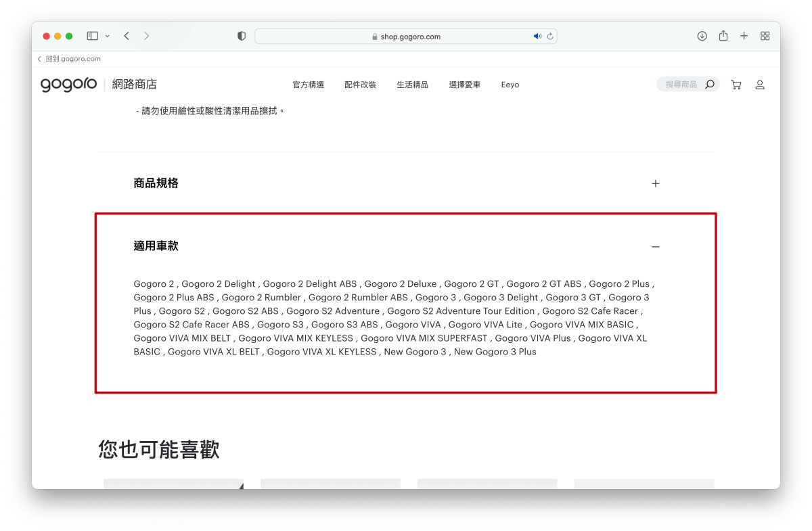Collapse 適用車款 with minus icon

(655, 247)
